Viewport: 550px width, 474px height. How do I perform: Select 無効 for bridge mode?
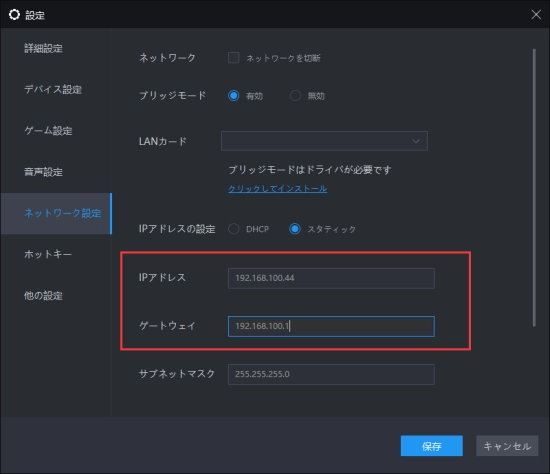coord(295,95)
